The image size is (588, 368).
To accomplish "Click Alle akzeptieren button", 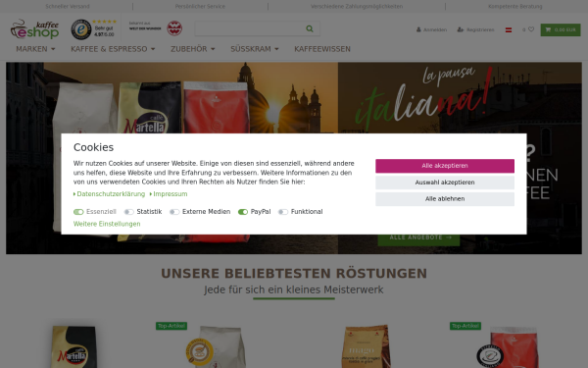I will click(445, 166).
